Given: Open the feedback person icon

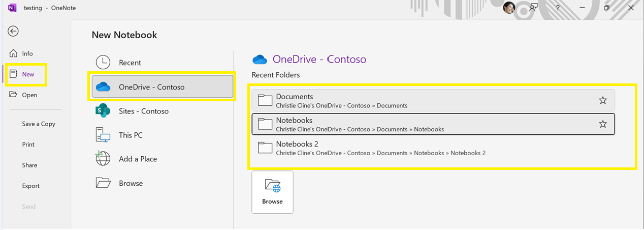Looking at the screenshot, I should point(533,8).
